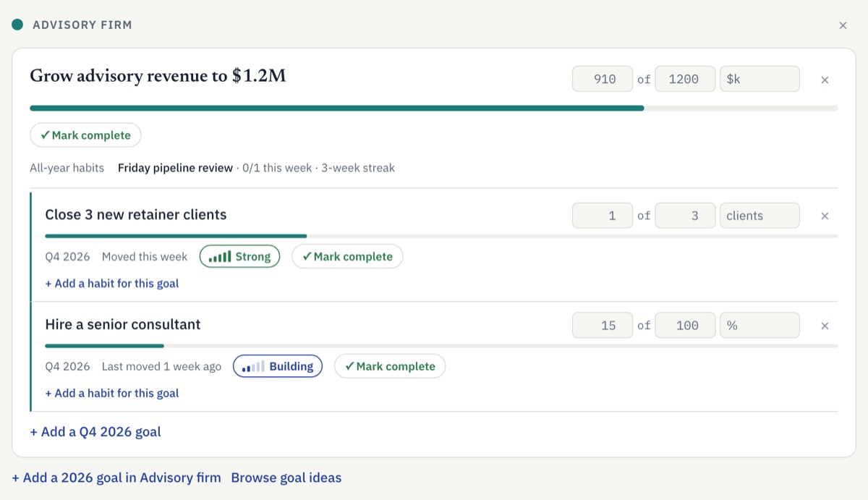Click the Last moved 1 week ago label

point(161,366)
